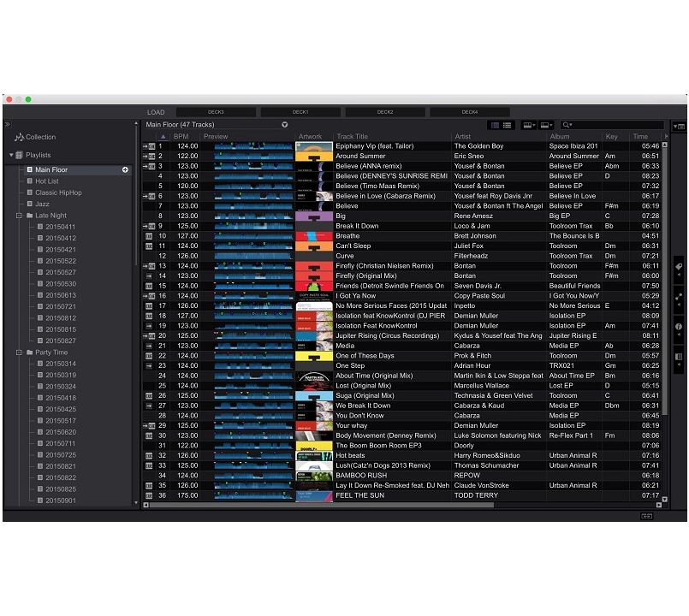Collapse the Party Time folder
The width and height of the screenshot is (689, 616).
tap(19, 352)
